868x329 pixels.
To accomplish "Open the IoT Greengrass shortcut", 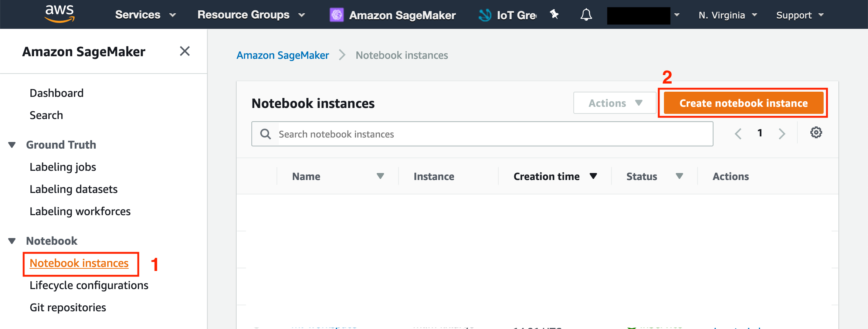I will click(x=508, y=15).
